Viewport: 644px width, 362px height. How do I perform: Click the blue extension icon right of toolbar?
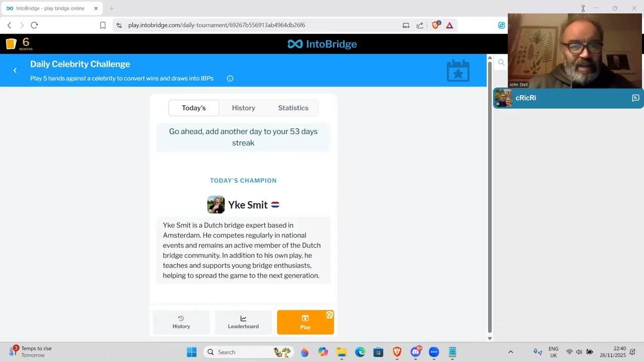502,25
